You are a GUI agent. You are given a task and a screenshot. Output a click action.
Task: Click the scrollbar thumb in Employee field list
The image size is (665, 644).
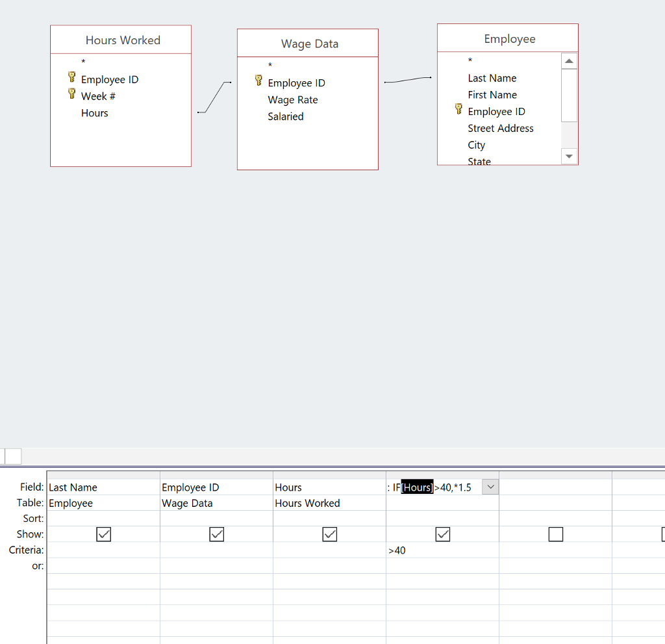tap(569, 95)
